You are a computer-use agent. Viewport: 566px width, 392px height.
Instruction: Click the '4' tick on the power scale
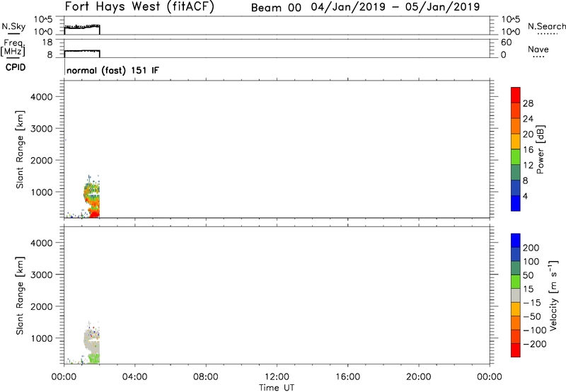[525, 196]
